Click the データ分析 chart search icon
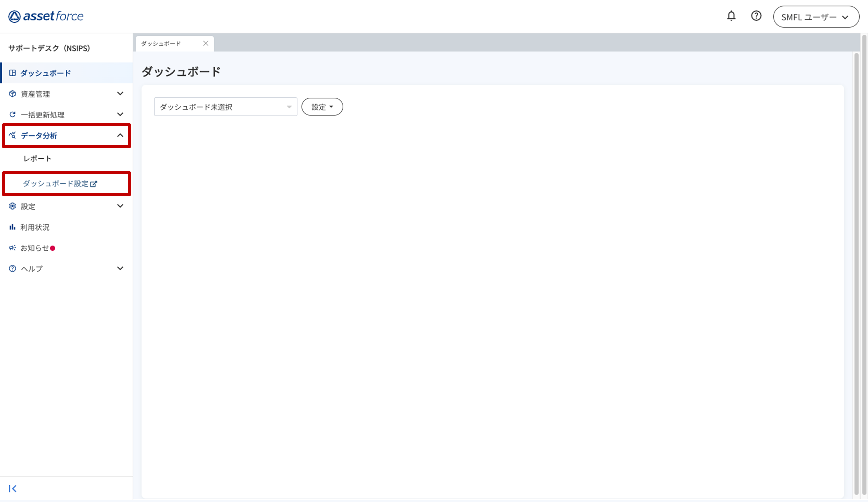 point(12,135)
